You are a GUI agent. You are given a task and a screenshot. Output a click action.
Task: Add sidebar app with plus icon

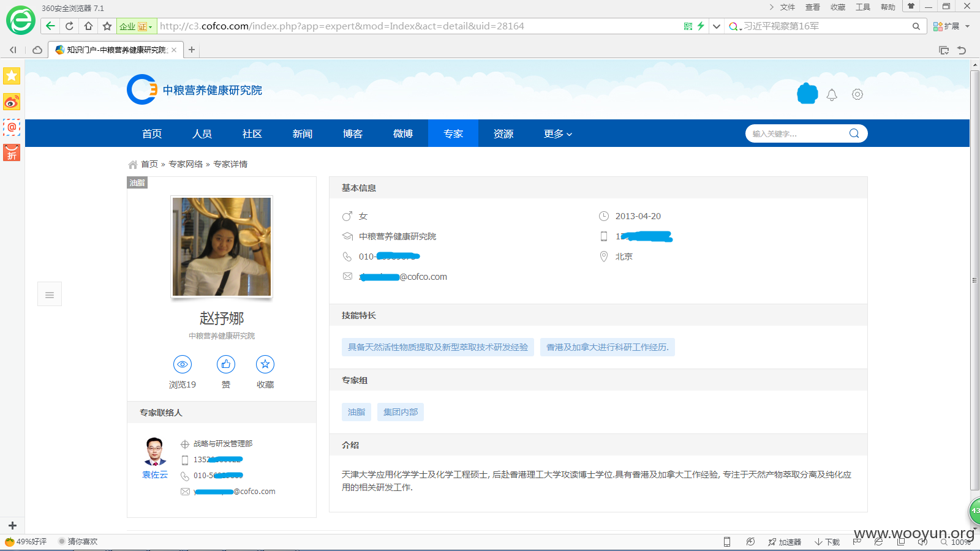(12, 525)
